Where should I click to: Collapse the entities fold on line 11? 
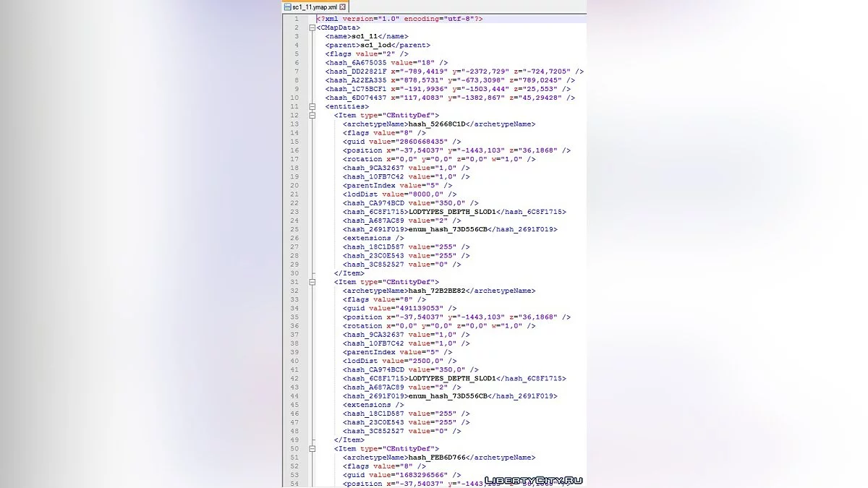(312, 106)
